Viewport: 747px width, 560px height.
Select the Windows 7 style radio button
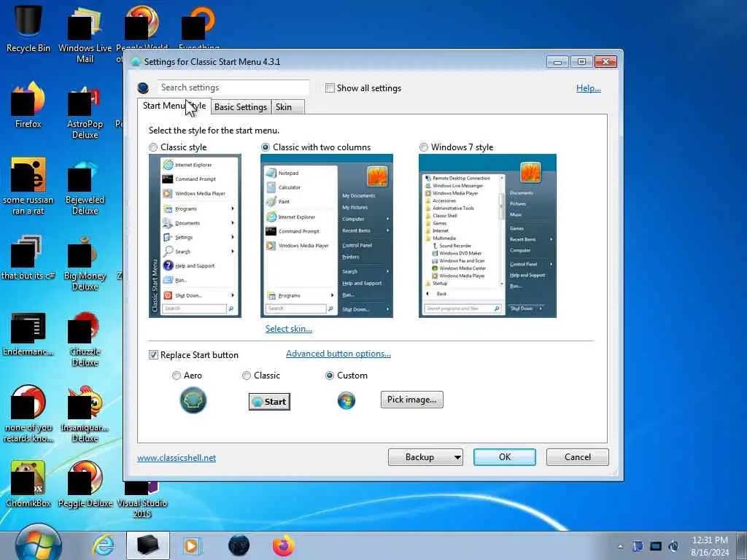click(x=424, y=147)
